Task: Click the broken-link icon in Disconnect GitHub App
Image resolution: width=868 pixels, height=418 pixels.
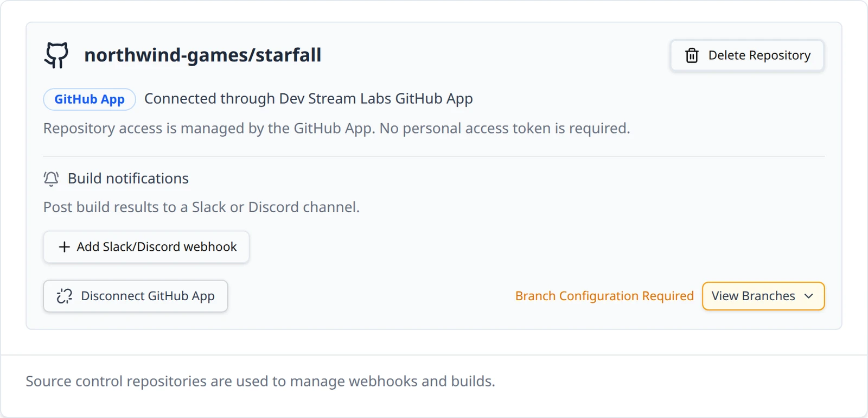Action: (x=65, y=296)
